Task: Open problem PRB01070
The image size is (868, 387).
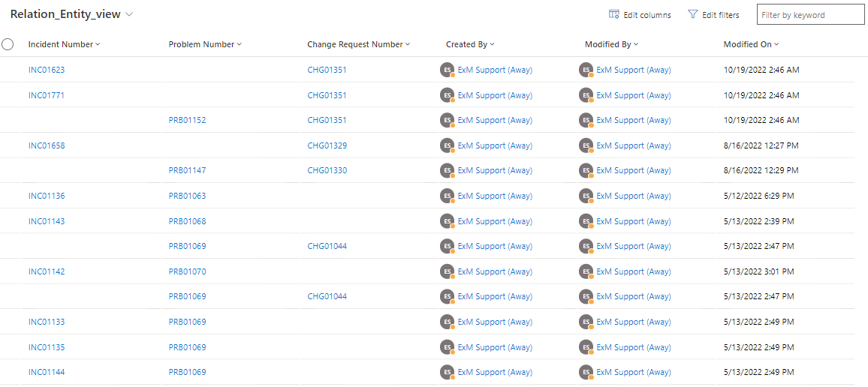Action: [187, 271]
